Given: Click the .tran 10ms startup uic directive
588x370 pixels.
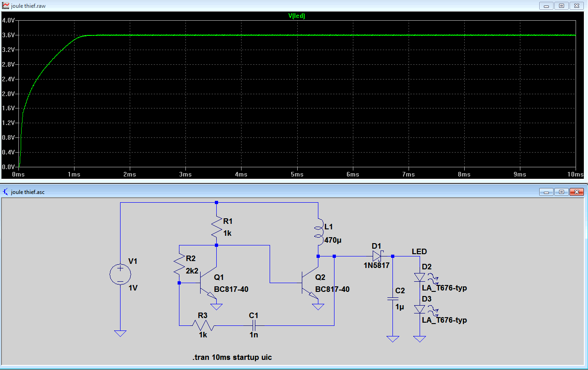Looking at the screenshot, I should tap(232, 357).
